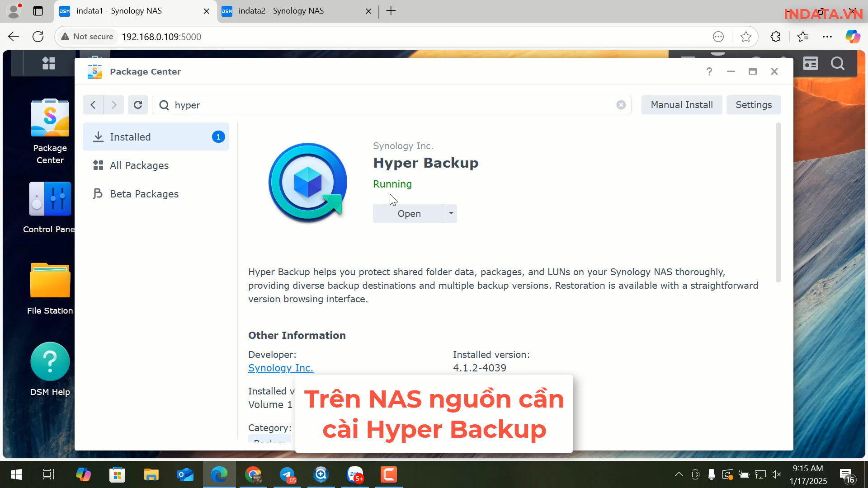
Task: Open favorites list icon
Action: tap(803, 37)
